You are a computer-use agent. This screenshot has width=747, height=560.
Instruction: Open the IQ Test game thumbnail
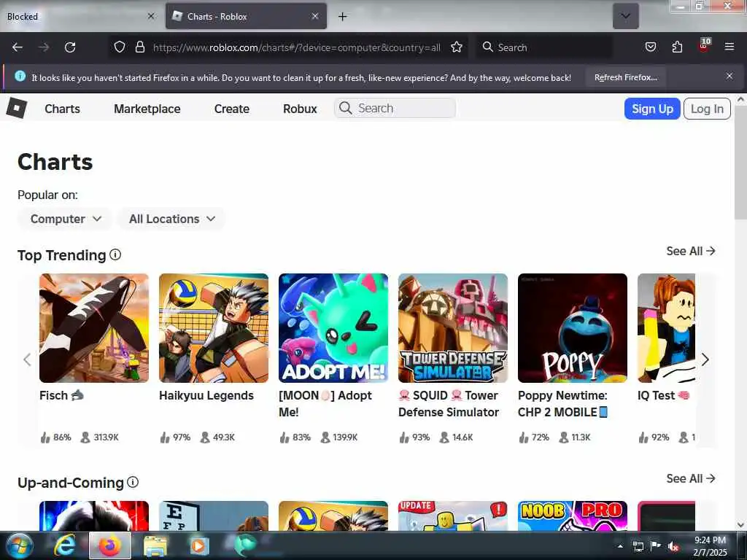coord(666,327)
